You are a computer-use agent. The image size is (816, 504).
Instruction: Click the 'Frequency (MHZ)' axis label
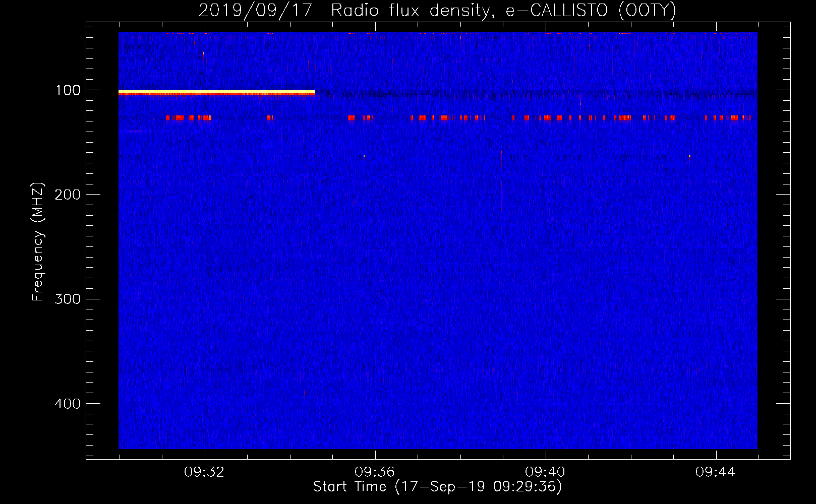click(38, 242)
